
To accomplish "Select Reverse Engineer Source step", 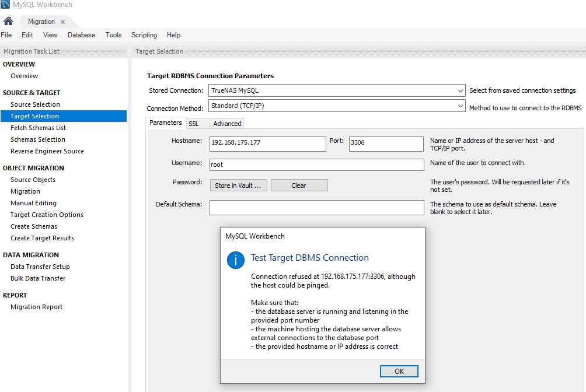I will (x=47, y=151).
